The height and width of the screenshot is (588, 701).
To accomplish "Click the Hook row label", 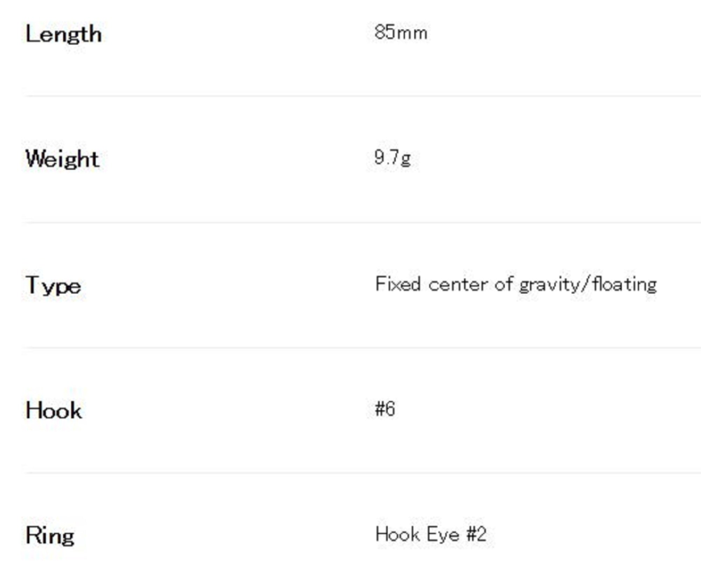I will [54, 410].
